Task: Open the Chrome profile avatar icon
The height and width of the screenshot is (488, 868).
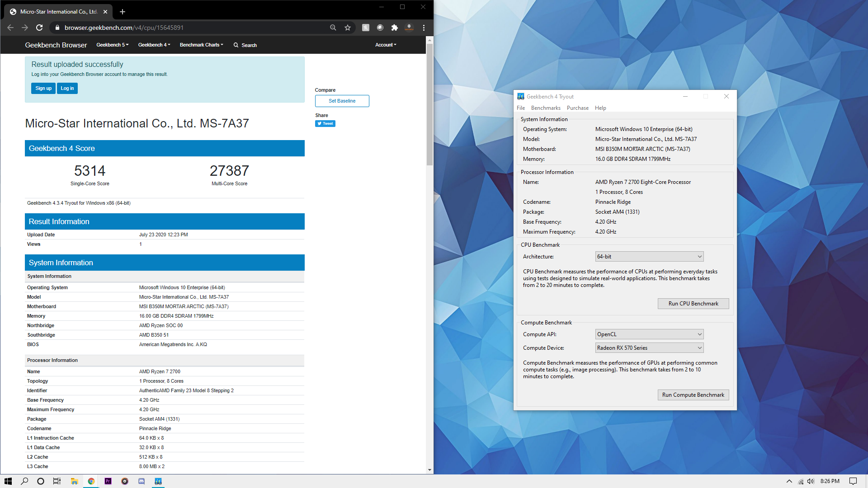Action: click(x=409, y=28)
